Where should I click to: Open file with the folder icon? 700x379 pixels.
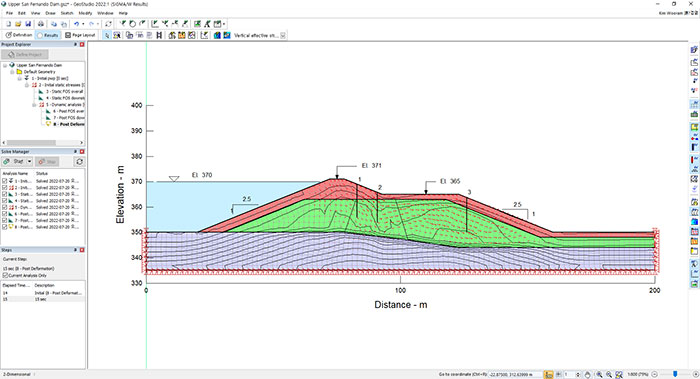pos(18,24)
